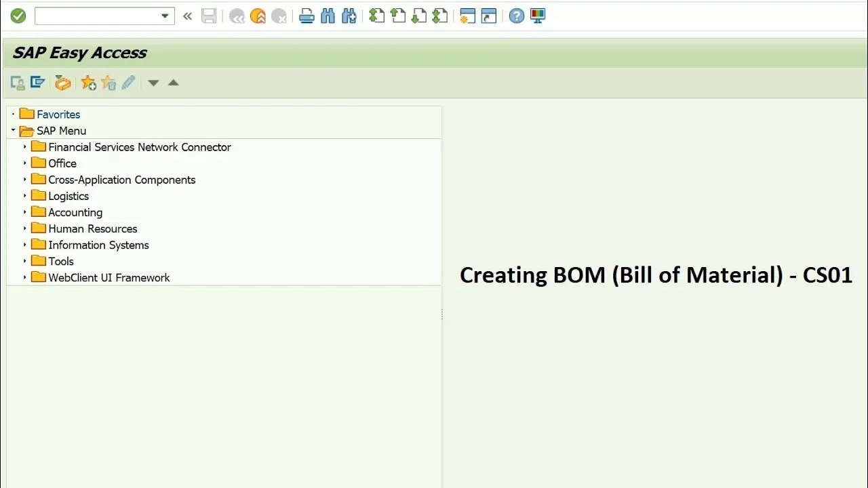Click the Office folder icon
Image resolution: width=868 pixels, height=488 pixels.
(39, 163)
